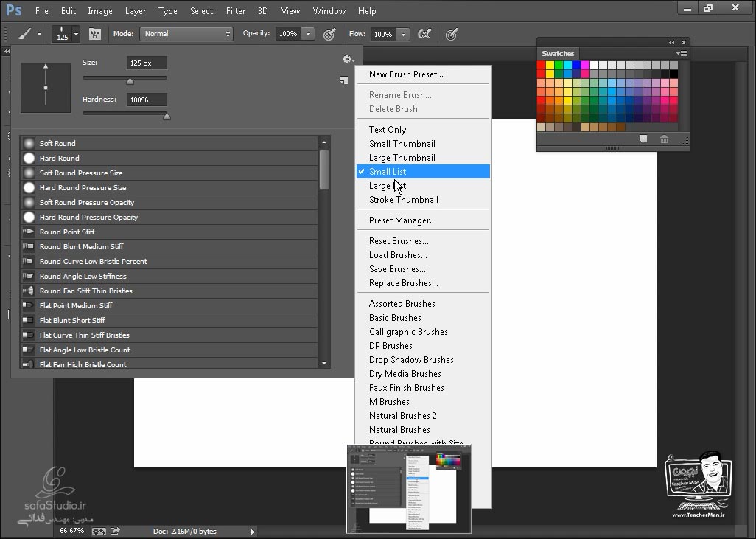Load Dry Media Brushes set

coord(424,374)
